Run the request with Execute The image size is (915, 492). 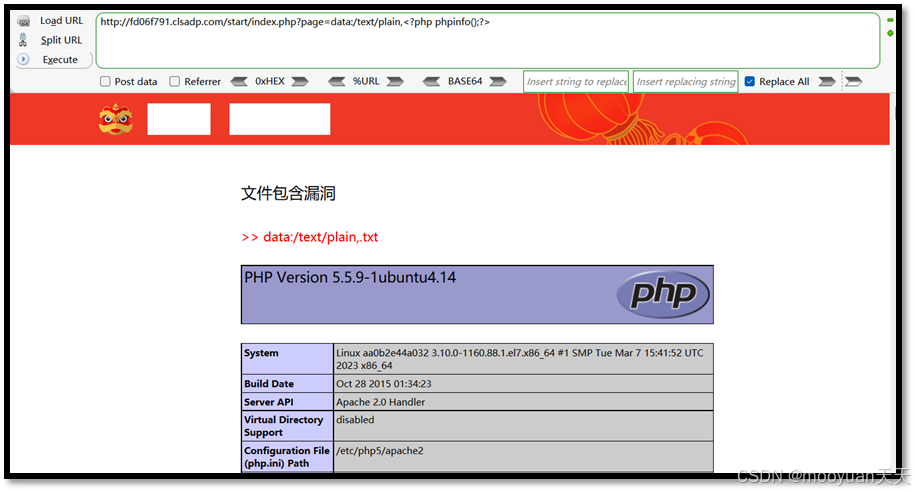[x=60, y=60]
